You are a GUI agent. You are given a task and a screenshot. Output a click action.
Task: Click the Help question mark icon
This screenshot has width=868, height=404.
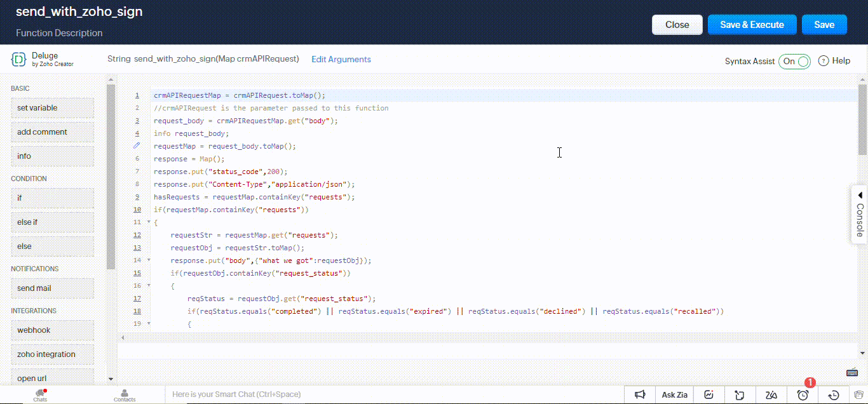coord(824,61)
